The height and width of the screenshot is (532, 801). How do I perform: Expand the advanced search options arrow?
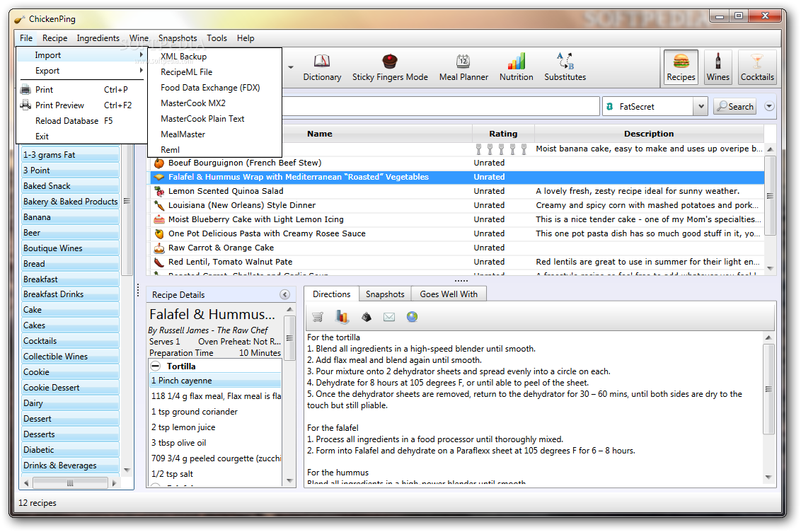[x=769, y=106]
